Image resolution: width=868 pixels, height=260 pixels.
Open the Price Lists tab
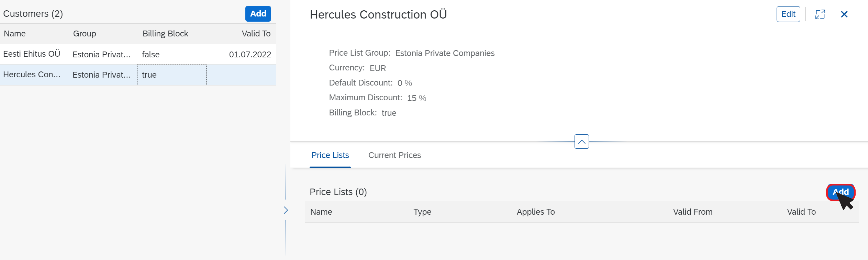click(x=330, y=155)
